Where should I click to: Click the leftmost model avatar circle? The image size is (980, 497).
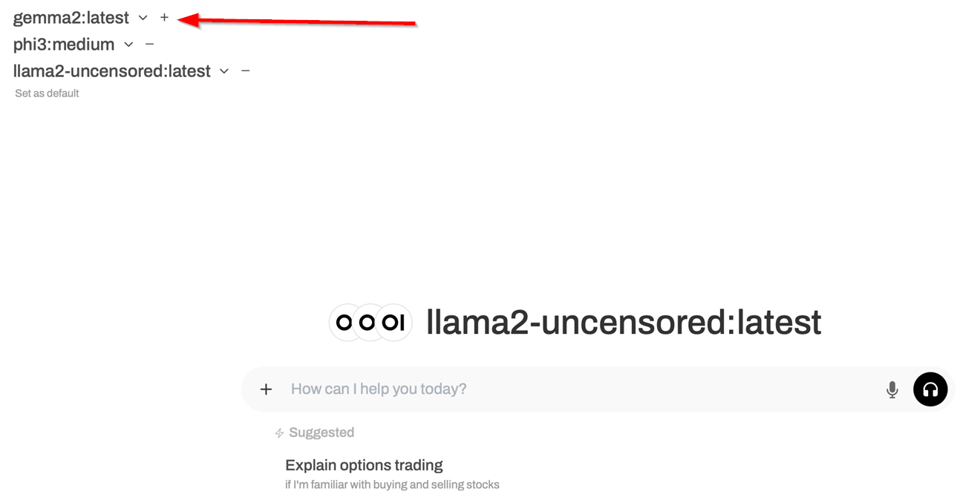(344, 323)
